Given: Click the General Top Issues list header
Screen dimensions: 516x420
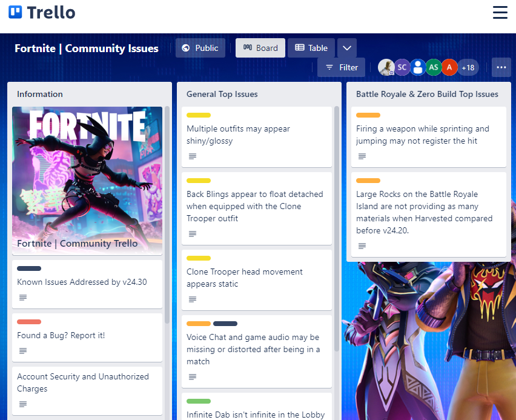Looking at the screenshot, I should pyautogui.click(x=222, y=94).
